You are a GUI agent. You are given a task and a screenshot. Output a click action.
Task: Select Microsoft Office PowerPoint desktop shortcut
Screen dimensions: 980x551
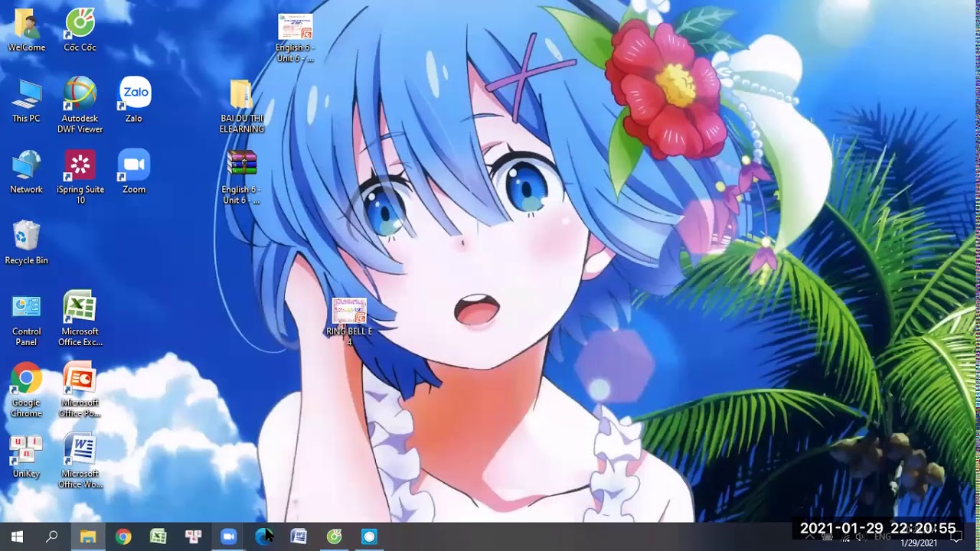pyautogui.click(x=80, y=390)
